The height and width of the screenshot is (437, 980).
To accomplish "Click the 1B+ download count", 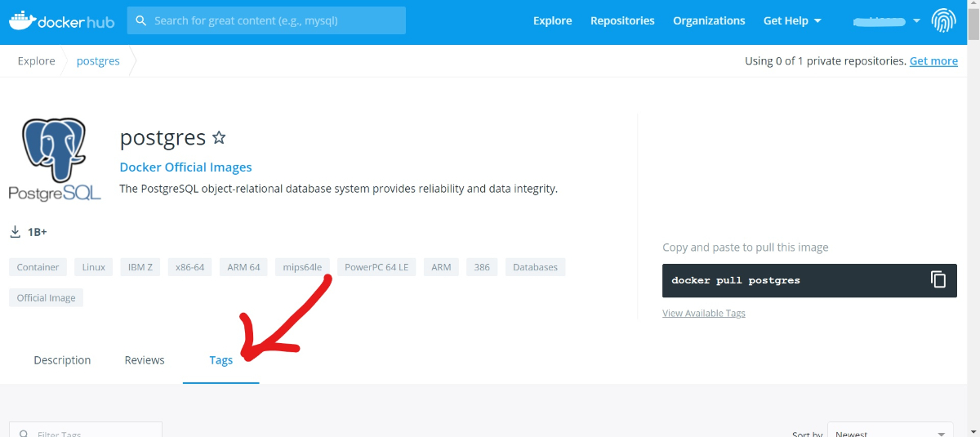I will coord(38,232).
